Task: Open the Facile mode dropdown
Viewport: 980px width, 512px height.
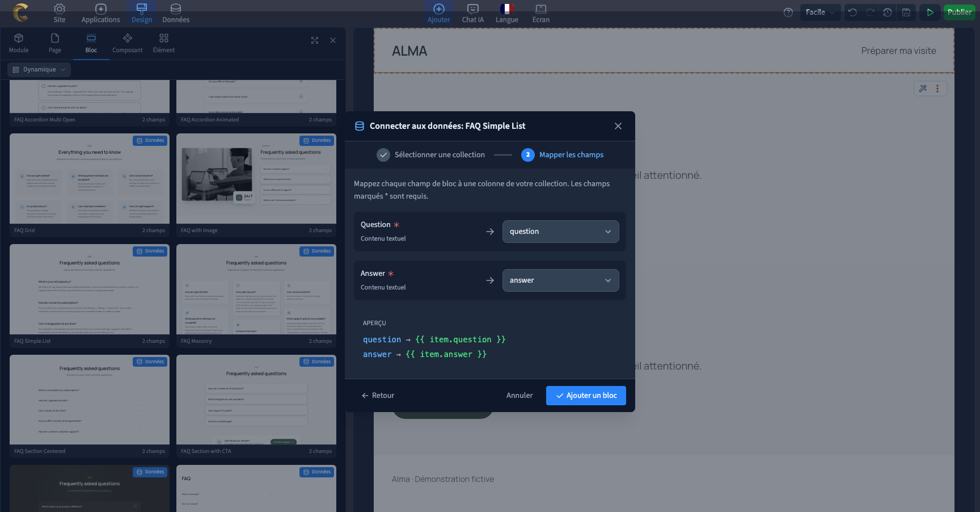Action: coord(820,12)
